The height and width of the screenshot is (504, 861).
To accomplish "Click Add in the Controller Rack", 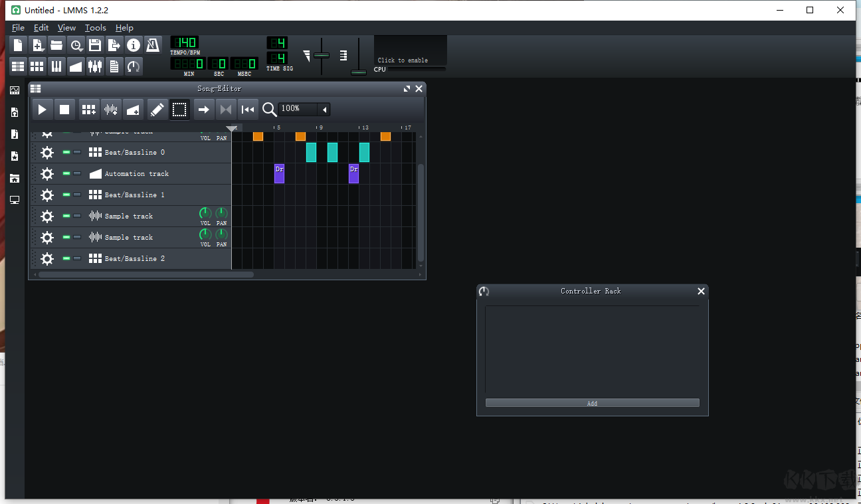I will pos(591,402).
